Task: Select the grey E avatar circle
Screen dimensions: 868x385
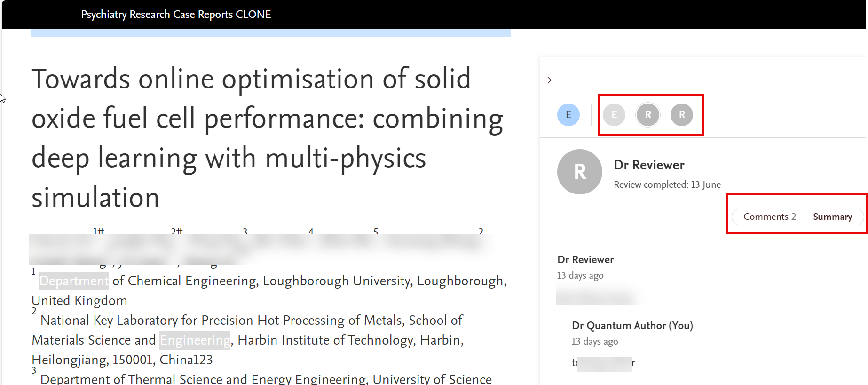Action: 614,115
